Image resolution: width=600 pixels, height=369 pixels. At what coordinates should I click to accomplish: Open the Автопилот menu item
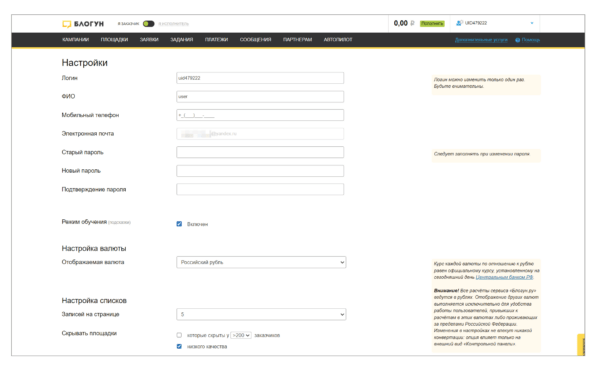point(338,39)
